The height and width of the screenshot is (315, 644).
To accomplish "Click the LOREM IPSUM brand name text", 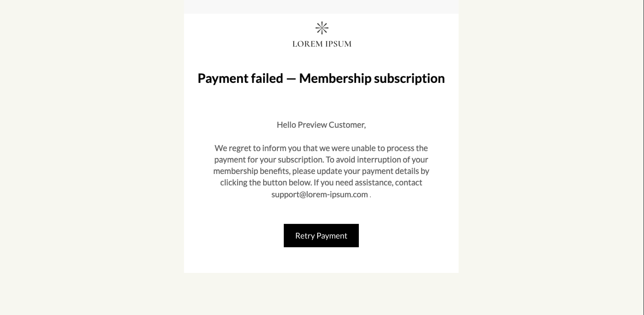I will (322, 44).
